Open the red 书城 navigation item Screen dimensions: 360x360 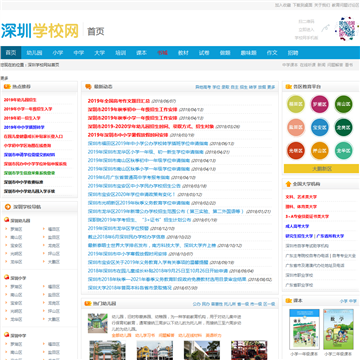pyautogui.click(x=162, y=53)
